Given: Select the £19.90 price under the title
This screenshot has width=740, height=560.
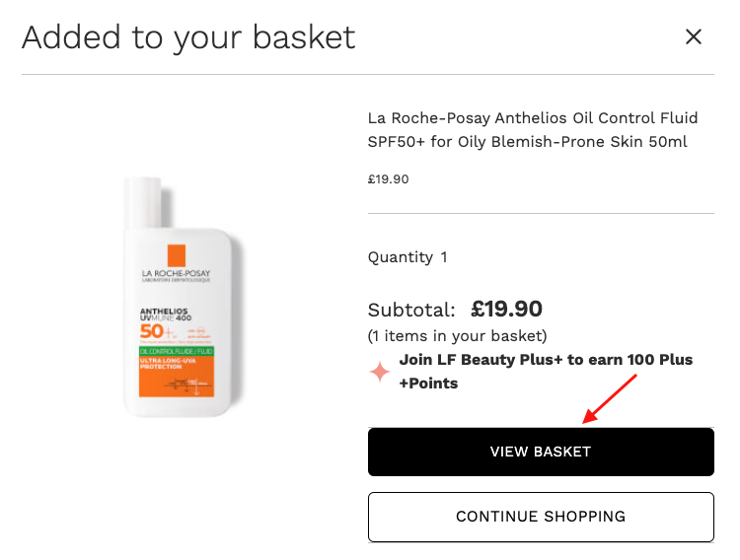Looking at the screenshot, I should [x=388, y=179].
